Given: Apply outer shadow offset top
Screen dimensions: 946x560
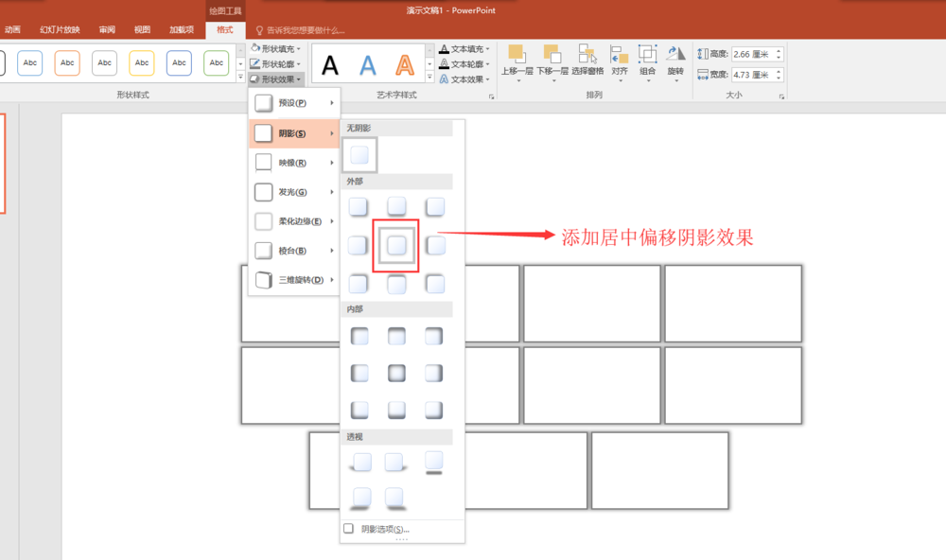Looking at the screenshot, I should pos(396,284).
